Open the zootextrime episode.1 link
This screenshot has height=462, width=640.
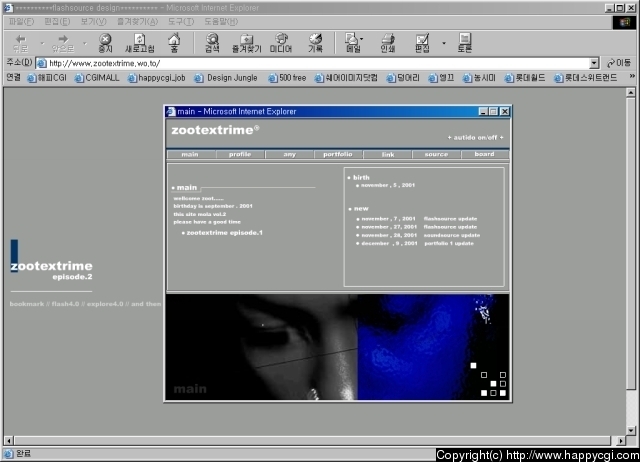tap(222, 233)
